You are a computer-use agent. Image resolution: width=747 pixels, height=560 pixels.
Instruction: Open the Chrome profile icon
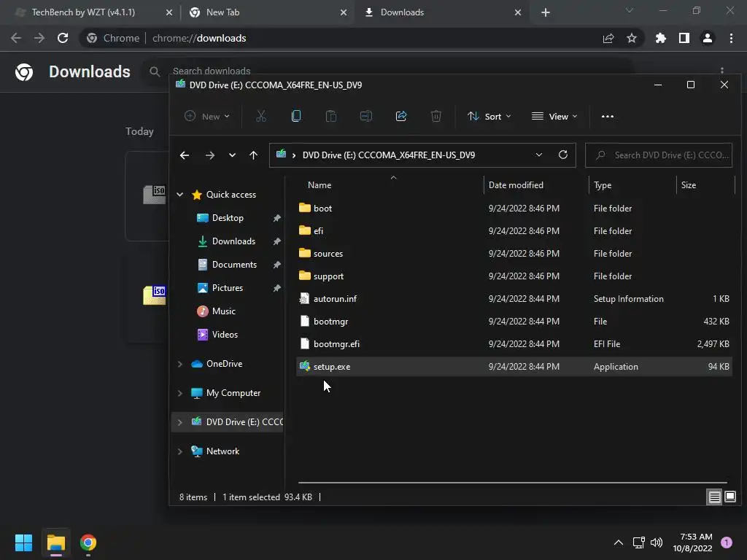pyautogui.click(x=708, y=38)
